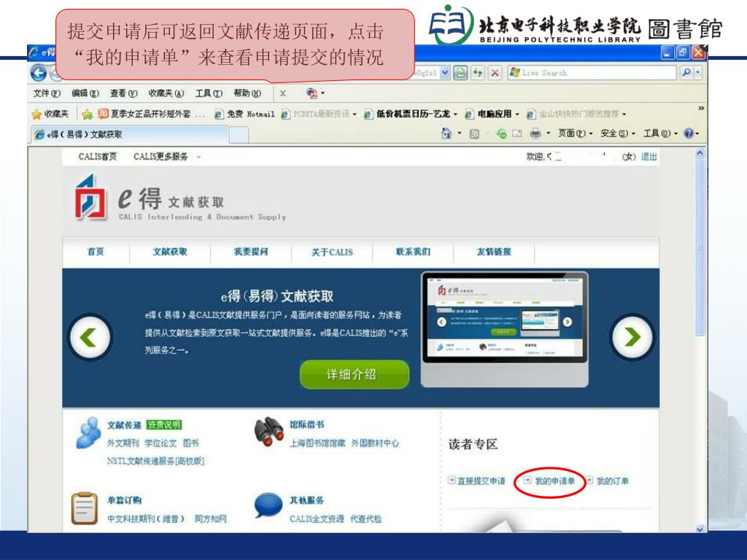The image size is (747, 560).
Task: Open the 收藏夹(A) menu
Action: [166, 93]
